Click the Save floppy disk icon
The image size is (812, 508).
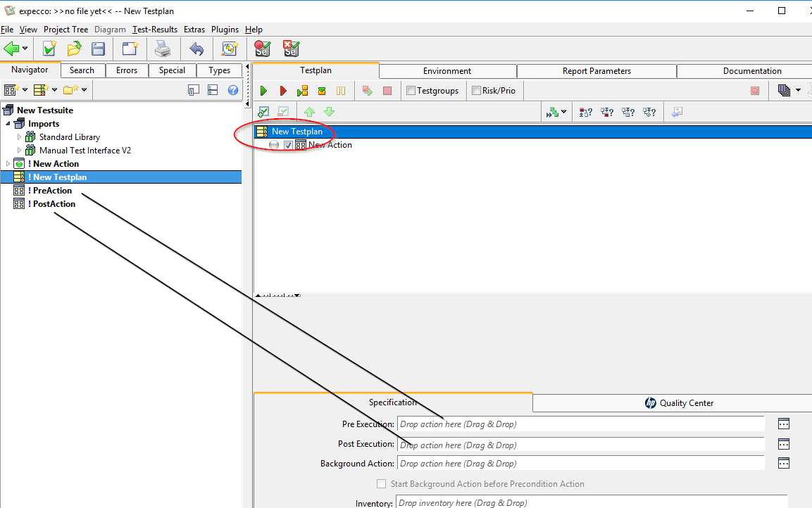pyautogui.click(x=98, y=49)
